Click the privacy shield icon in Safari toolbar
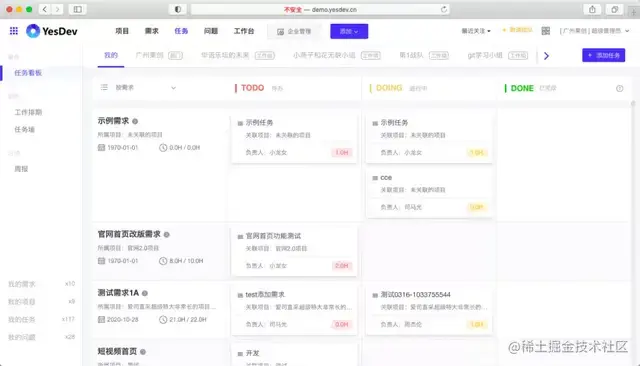The image size is (640, 366). tap(178, 9)
